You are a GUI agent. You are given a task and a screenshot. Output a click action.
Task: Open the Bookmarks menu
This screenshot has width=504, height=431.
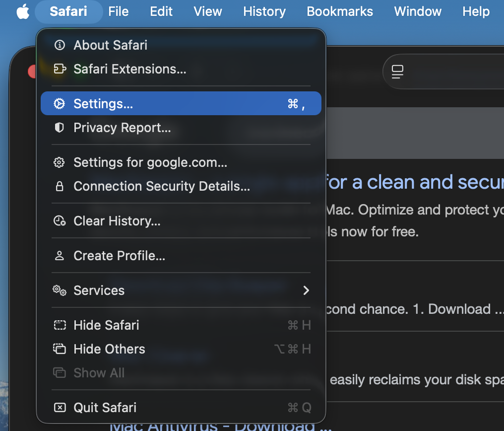click(x=340, y=11)
